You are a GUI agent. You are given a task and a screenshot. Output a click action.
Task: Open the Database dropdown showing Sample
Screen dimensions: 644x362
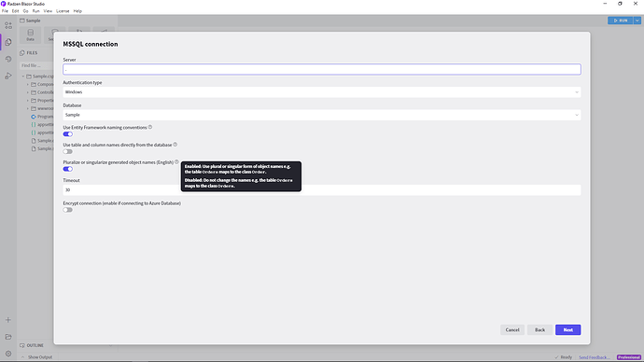[x=322, y=115]
